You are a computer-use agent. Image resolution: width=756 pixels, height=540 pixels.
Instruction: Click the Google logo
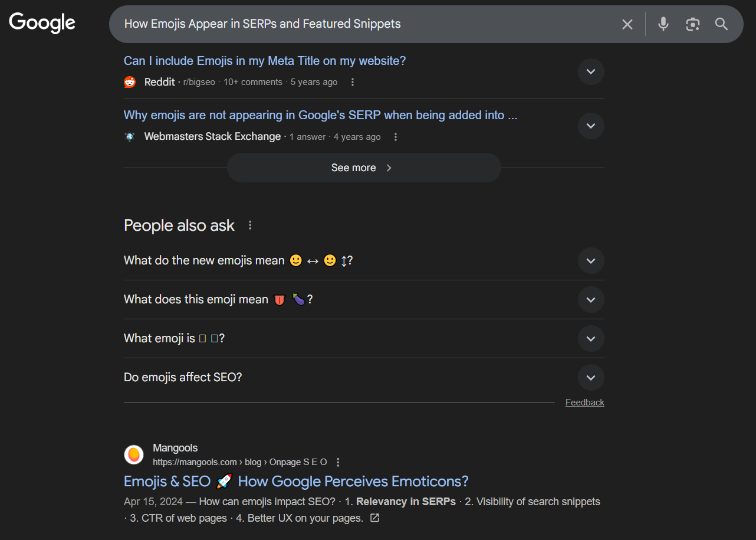42,24
